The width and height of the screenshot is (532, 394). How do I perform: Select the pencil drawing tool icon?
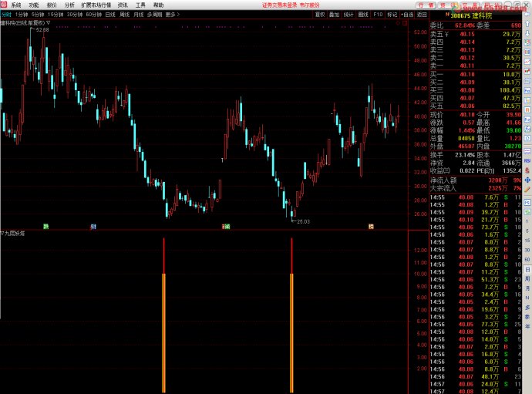527,190
